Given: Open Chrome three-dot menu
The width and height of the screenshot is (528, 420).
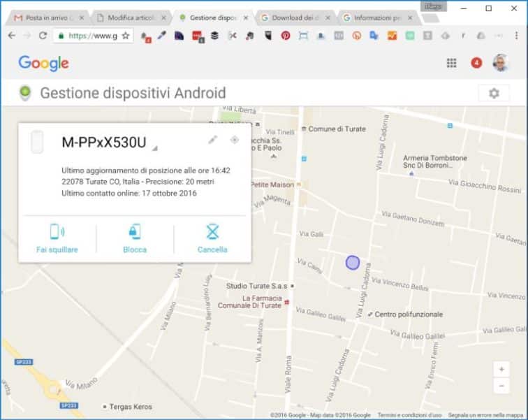Looking at the screenshot, I should point(516,36).
